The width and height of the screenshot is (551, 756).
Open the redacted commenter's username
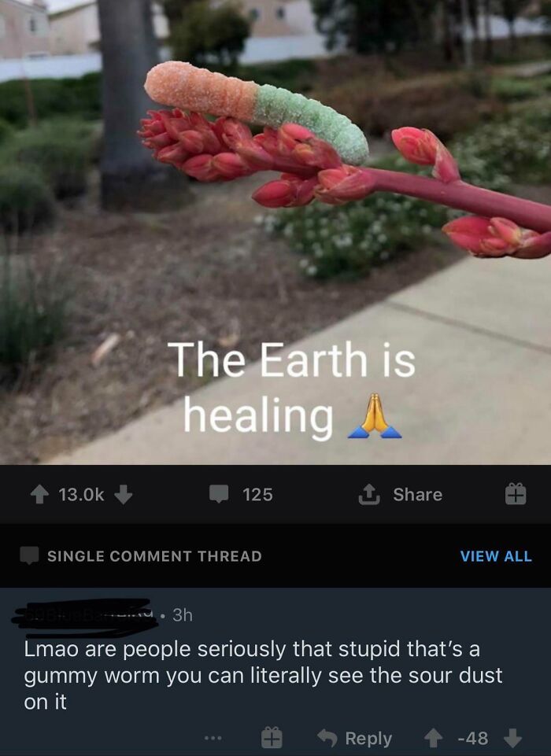[84, 616]
